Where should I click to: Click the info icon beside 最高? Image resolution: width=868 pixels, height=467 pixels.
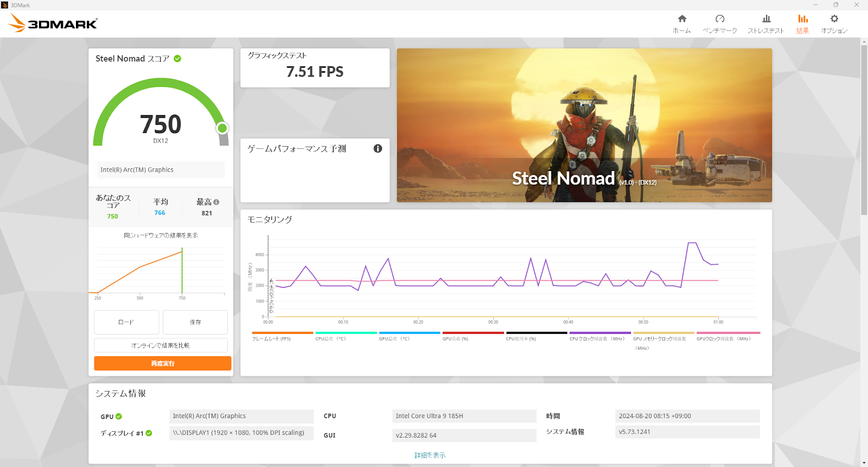(216, 202)
